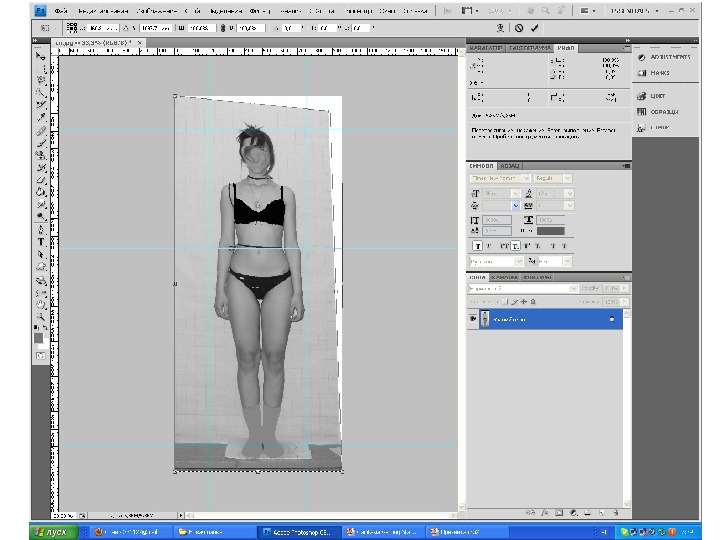Click the add layer style fx icon
Image resolution: width=720 pixels, height=540 pixels.
pos(545,512)
